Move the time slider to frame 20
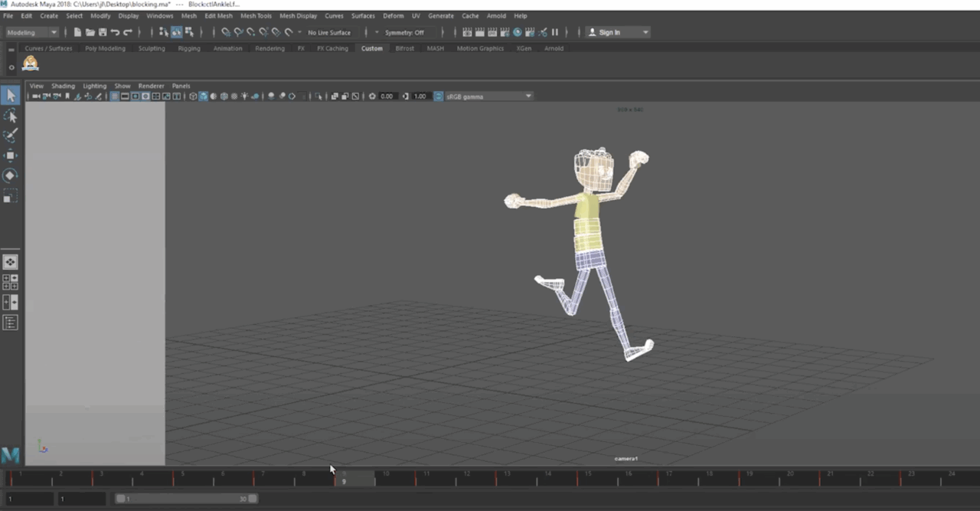 [x=789, y=478]
